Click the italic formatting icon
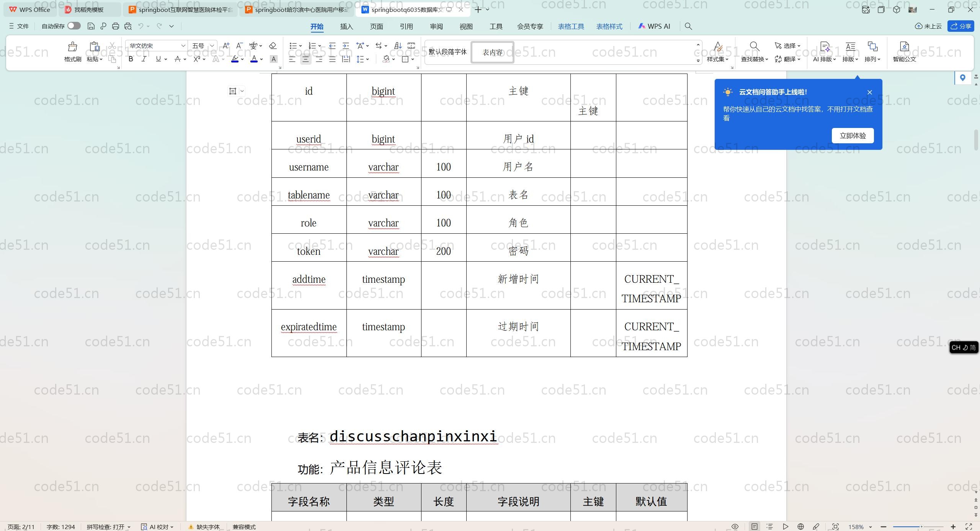The image size is (980, 531). 144,59
